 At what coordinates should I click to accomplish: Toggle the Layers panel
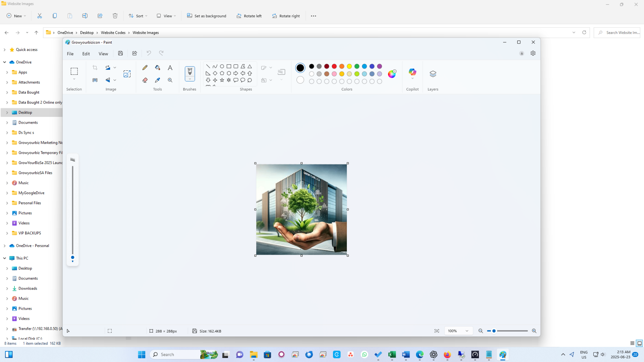[433, 74]
